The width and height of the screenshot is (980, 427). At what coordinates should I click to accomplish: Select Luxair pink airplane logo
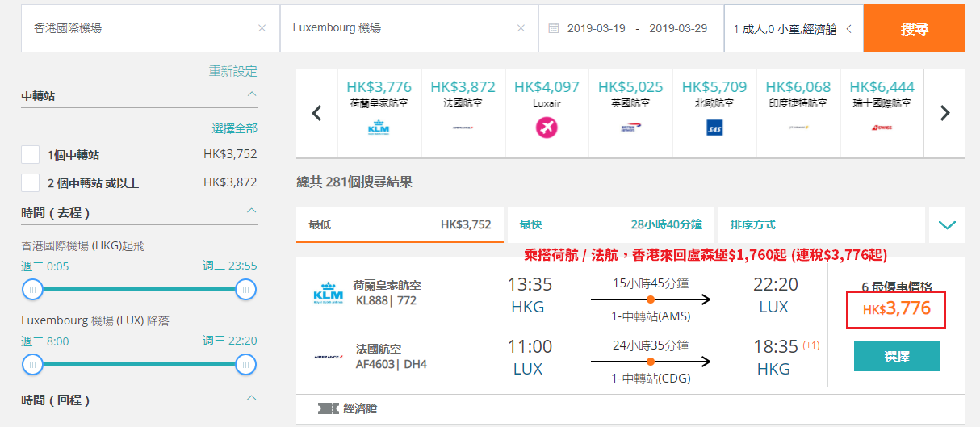pyautogui.click(x=547, y=128)
